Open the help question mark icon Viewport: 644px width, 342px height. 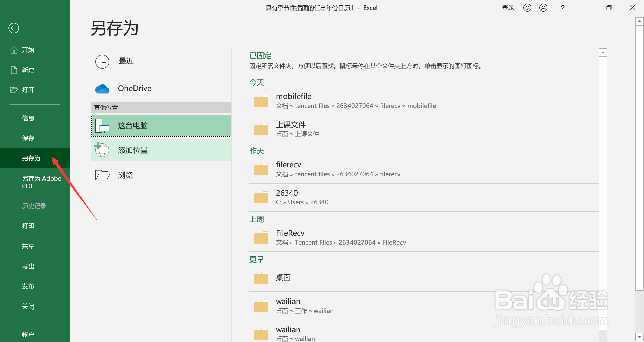pyautogui.click(x=562, y=8)
